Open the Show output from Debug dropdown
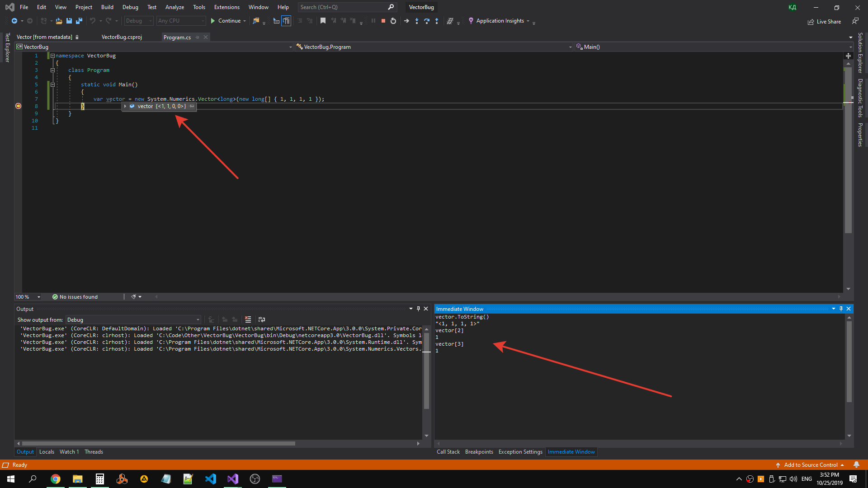 pyautogui.click(x=198, y=319)
